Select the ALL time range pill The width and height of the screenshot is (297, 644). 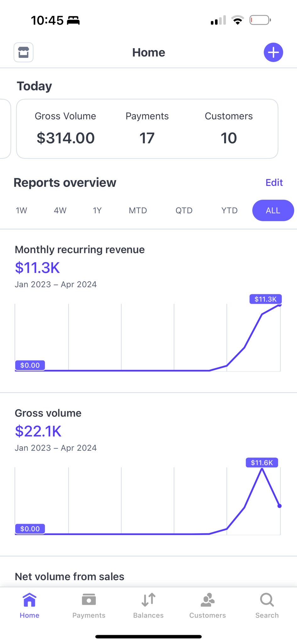273,210
